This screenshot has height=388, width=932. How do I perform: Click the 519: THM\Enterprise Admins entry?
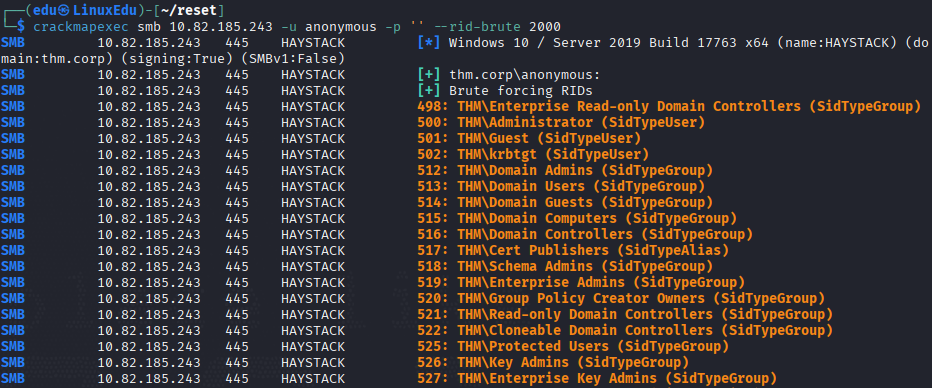581,282
